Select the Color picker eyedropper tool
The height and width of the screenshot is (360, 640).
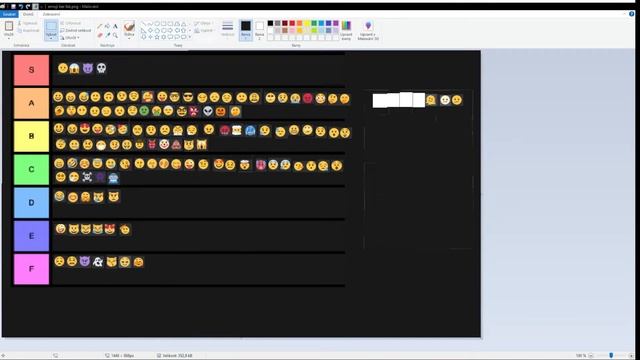point(107,35)
